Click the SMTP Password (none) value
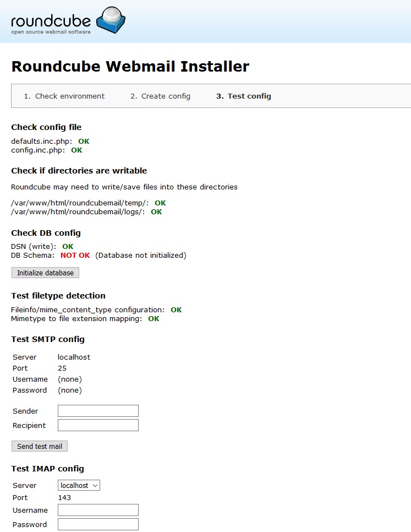411x532 pixels. tap(70, 390)
